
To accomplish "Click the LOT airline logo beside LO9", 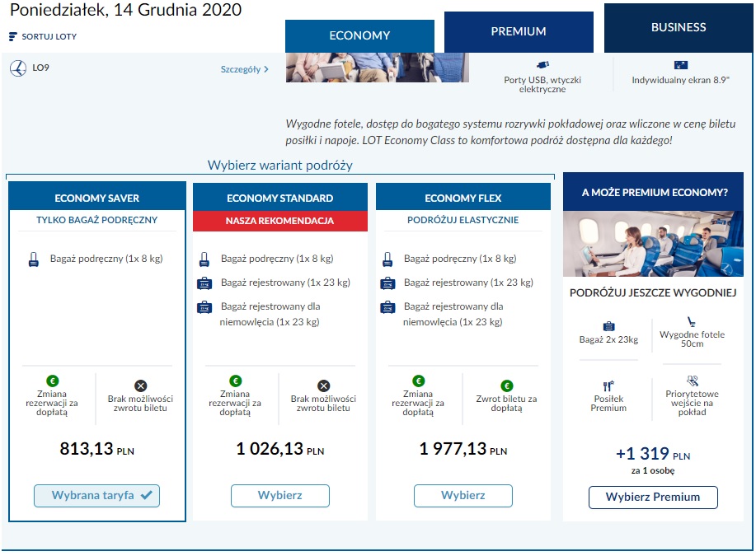I will (18, 68).
